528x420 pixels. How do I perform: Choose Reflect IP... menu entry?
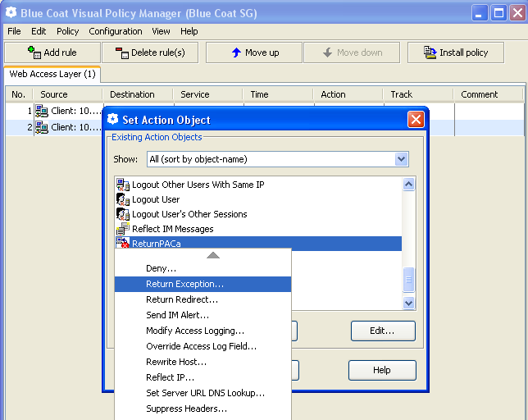pyautogui.click(x=203, y=377)
